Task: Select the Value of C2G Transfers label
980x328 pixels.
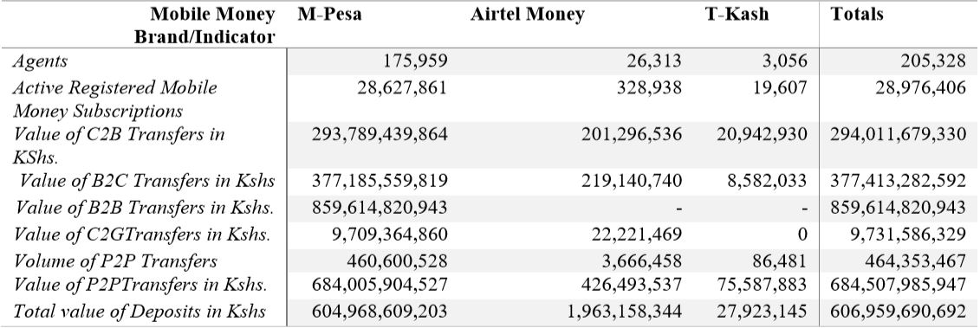Action: click(142, 235)
